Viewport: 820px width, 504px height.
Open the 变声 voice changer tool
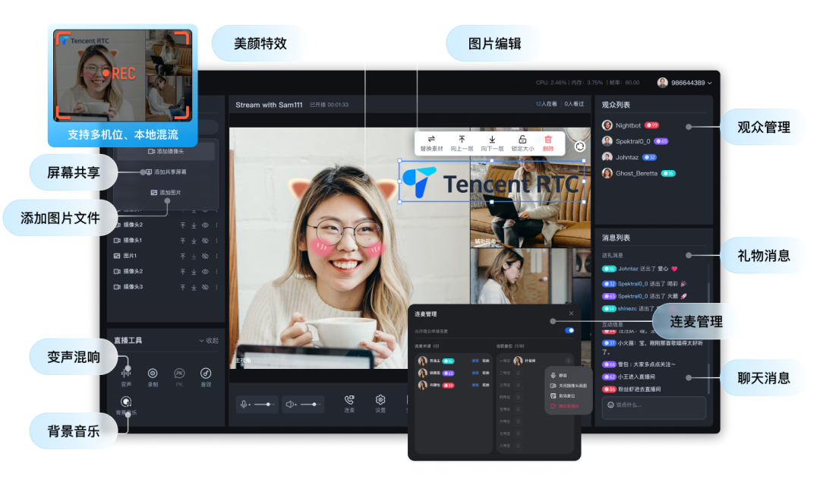pyautogui.click(x=126, y=376)
